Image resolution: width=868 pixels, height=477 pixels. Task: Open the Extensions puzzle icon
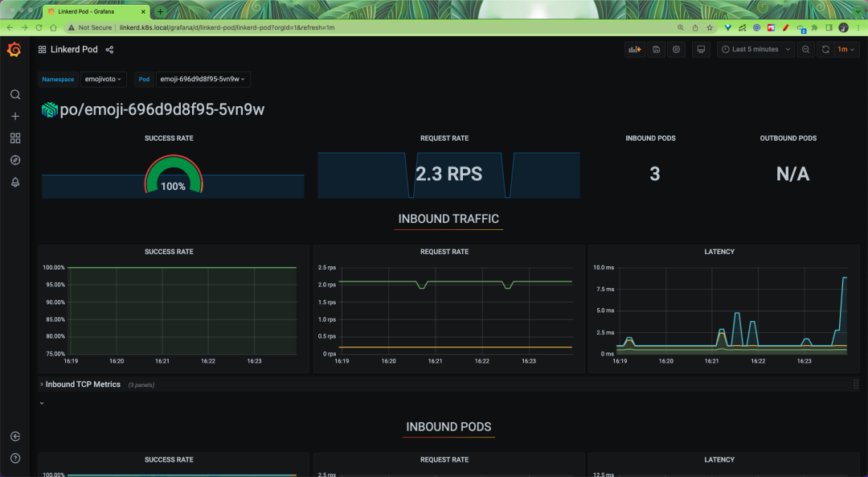814,27
